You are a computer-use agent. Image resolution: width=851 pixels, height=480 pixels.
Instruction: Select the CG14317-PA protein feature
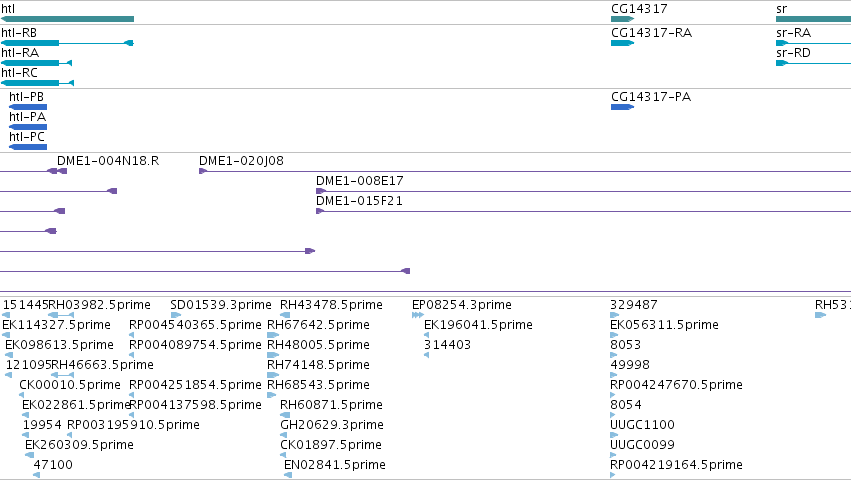click(623, 107)
